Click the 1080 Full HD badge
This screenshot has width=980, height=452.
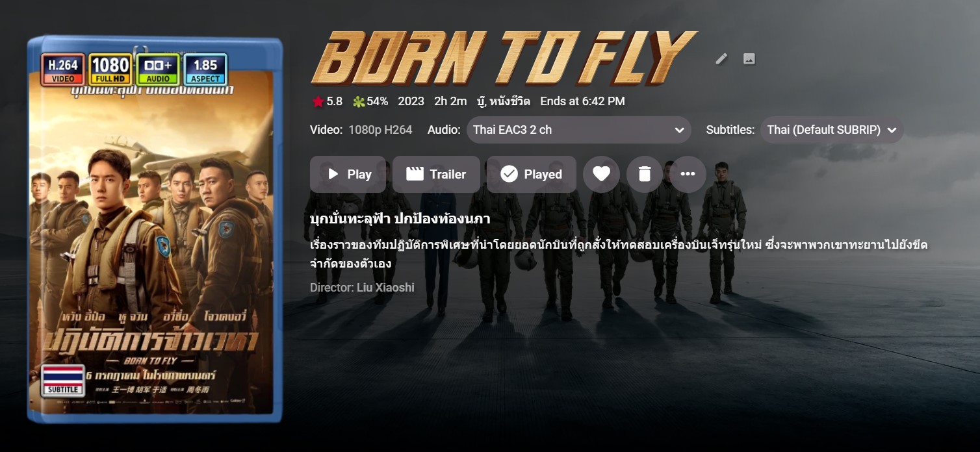click(x=110, y=69)
